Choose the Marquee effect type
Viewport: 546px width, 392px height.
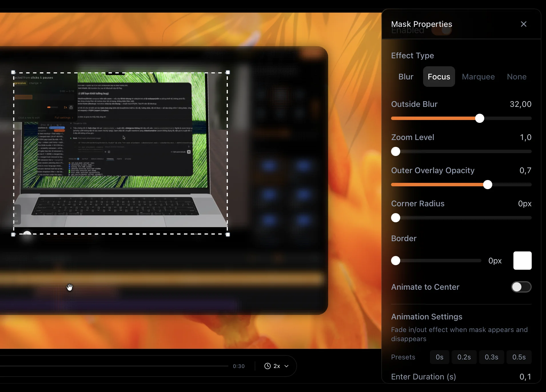point(478,77)
